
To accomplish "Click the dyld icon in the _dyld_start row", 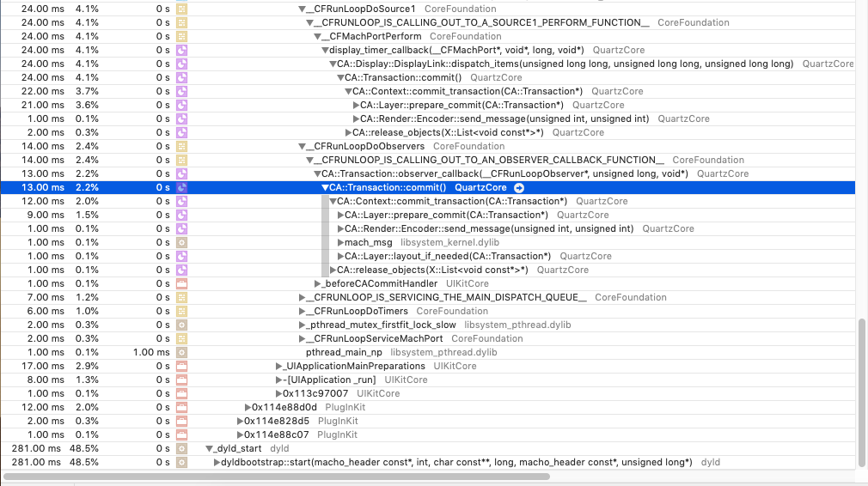I will point(181,449).
